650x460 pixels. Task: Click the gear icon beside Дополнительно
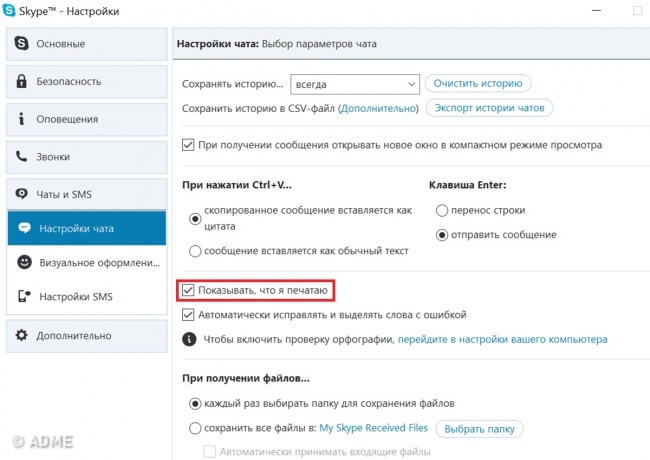coord(23,336)
